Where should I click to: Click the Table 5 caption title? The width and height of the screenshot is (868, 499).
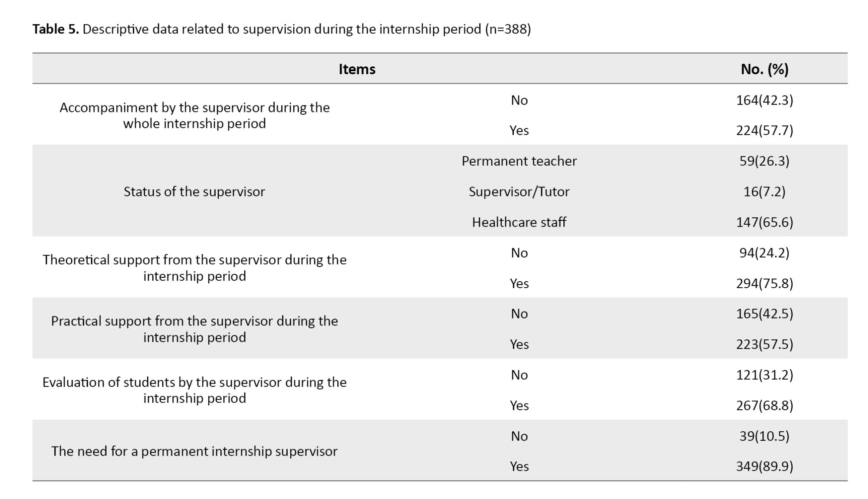point(281,29)
